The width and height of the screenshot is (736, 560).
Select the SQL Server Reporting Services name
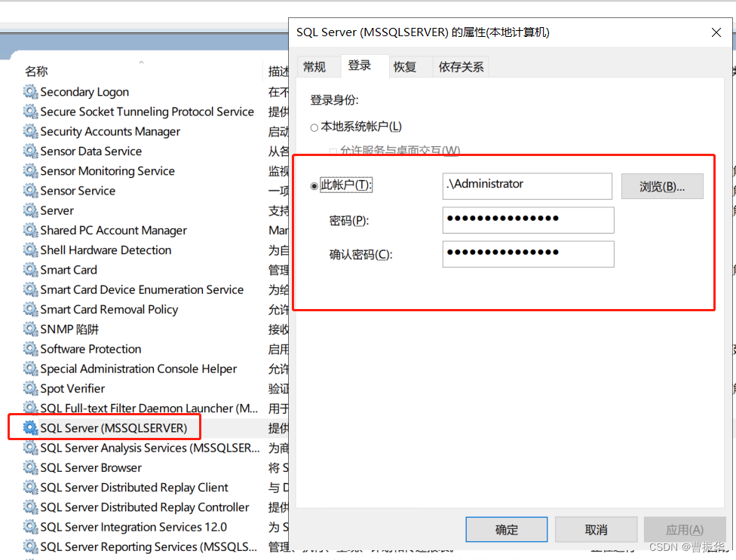(149, 547)
